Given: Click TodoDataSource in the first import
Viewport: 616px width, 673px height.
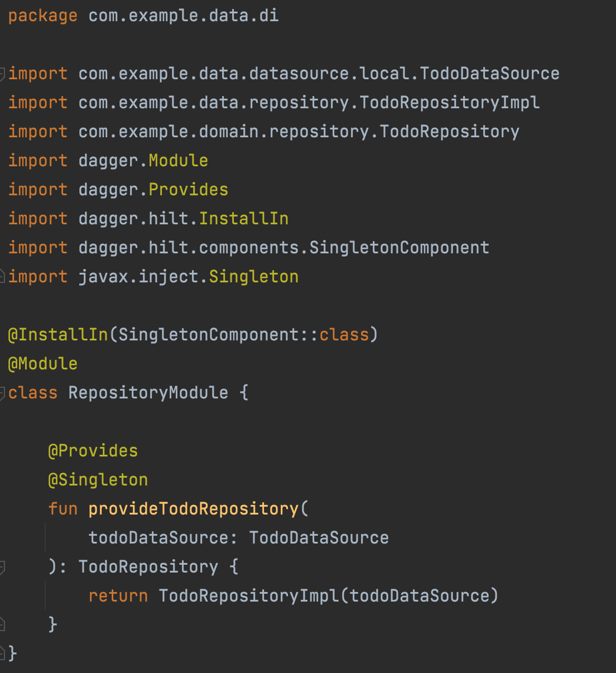Looking at the screenshot, I should pos(489,73).
